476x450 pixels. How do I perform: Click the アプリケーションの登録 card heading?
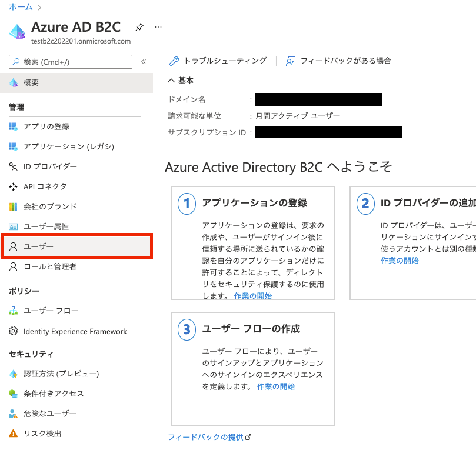click(254, 203)
